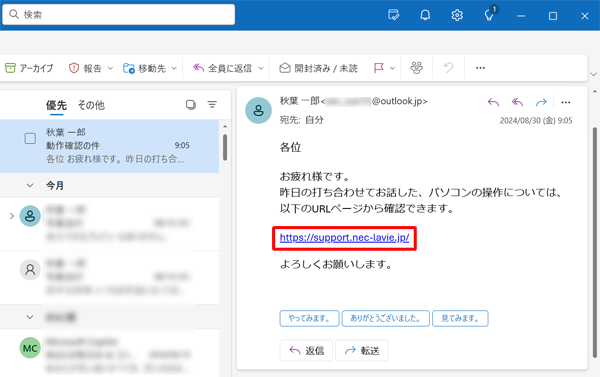Screen dimensions: 600x377
Task: Click the 返信 button
Action: (x=307, y=350)
